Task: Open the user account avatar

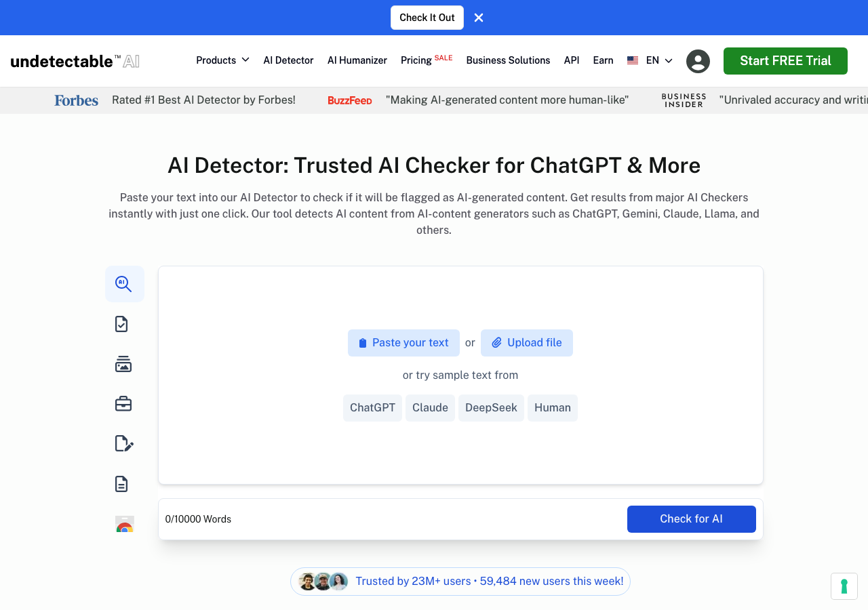Action: tap(698, 61)
